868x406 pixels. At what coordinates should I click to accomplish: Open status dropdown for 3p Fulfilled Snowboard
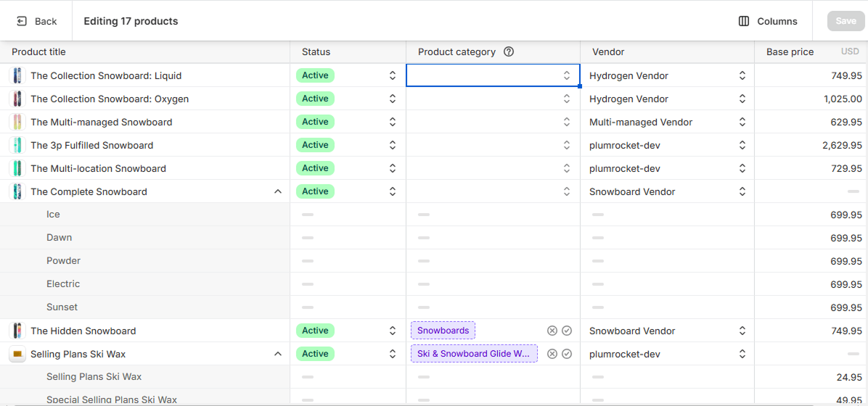(393, 145)
